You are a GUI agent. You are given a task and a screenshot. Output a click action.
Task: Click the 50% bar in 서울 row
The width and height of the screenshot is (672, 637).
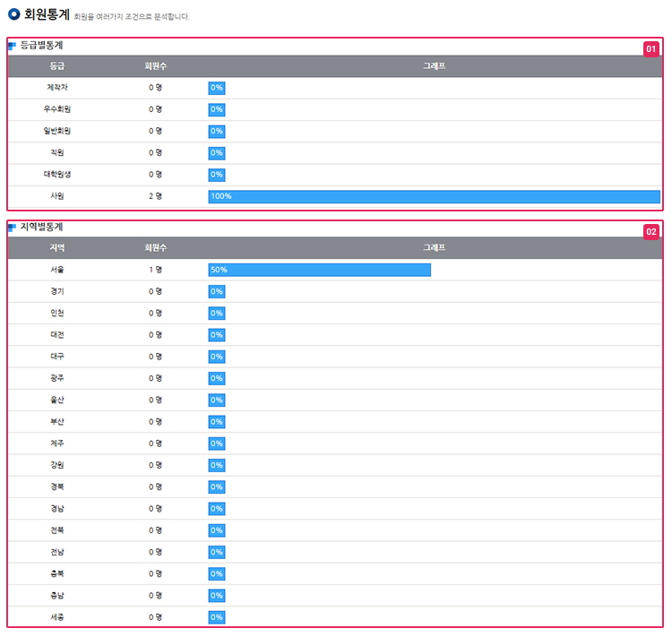(320, 270)
